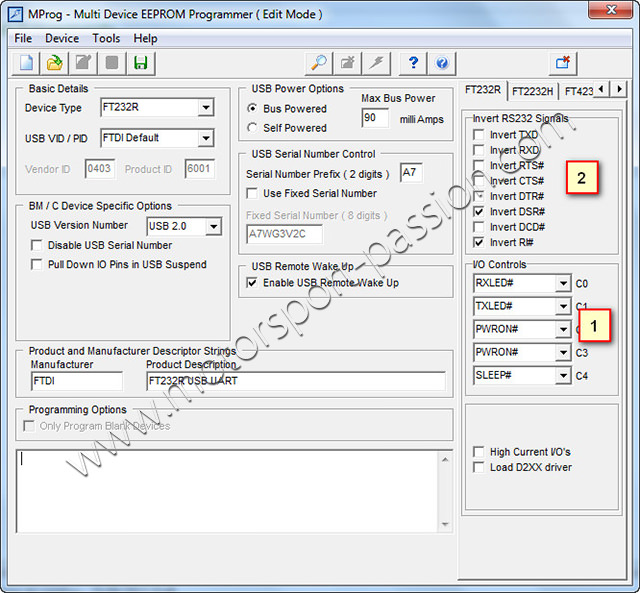Click the New blank template icon
640x593 pixels.
(x=27, y=63)
